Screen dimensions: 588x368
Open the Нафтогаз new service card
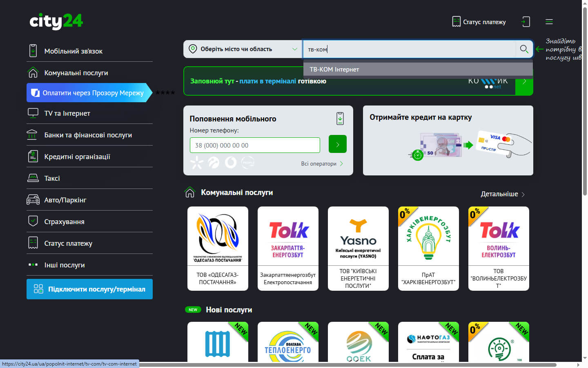pyautogui.click(x=428, y=342)
